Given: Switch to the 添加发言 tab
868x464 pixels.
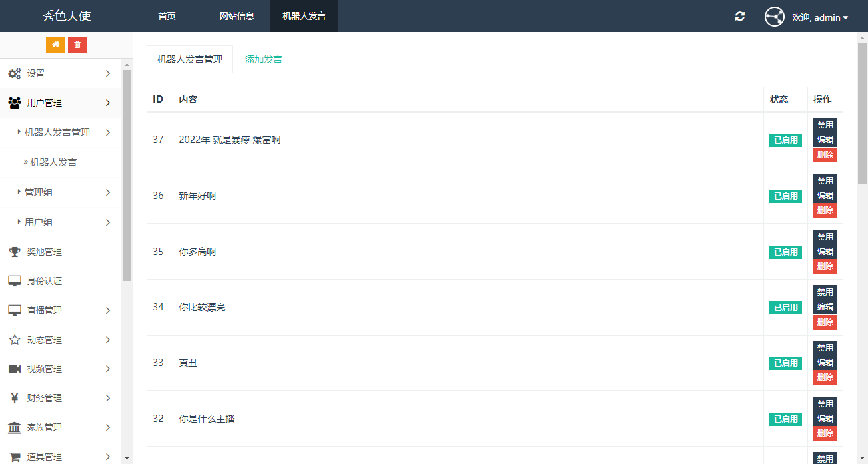Looking at the screenshot, I should click(x=263, y=59).
